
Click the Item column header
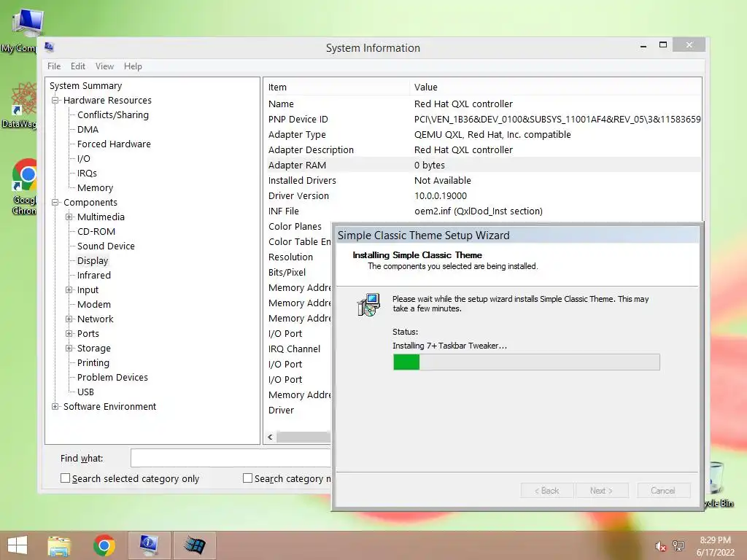(x=336, y=87)
